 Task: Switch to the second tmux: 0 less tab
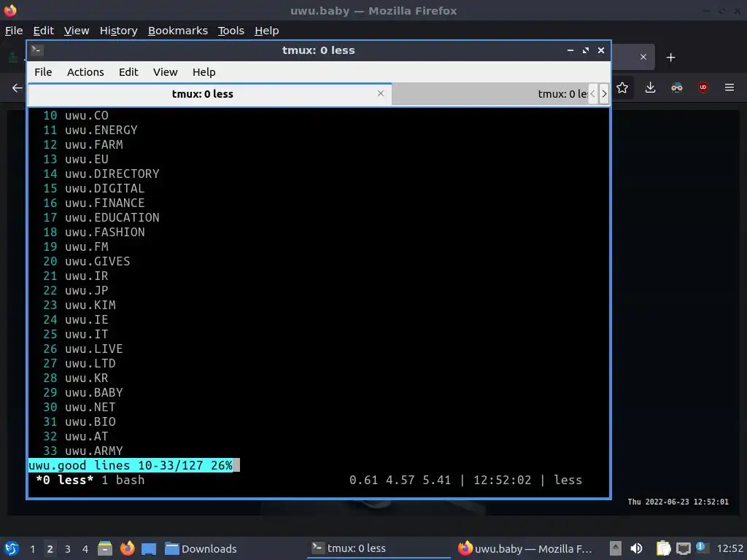(x=491, y=94)
